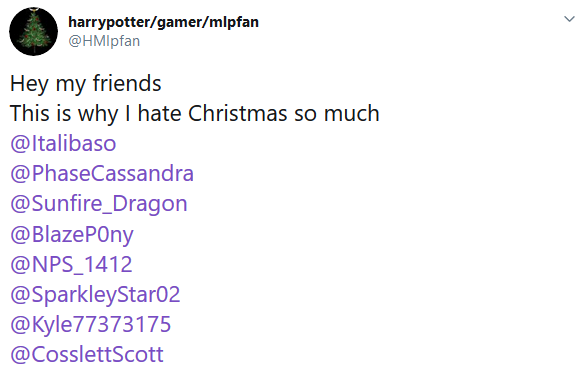Go to @Sunfire_Dragon's profile

point(99,204)
